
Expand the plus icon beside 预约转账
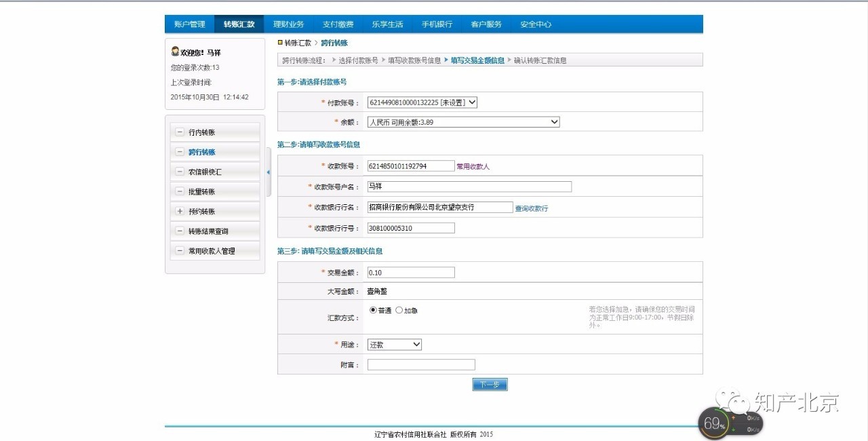(180, 211)
